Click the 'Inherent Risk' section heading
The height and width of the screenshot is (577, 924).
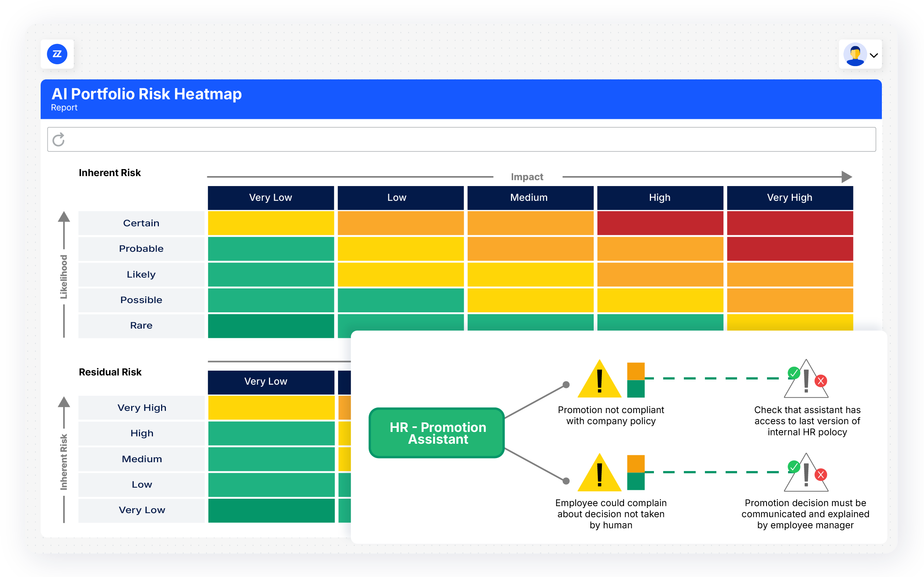click(110, 173)
